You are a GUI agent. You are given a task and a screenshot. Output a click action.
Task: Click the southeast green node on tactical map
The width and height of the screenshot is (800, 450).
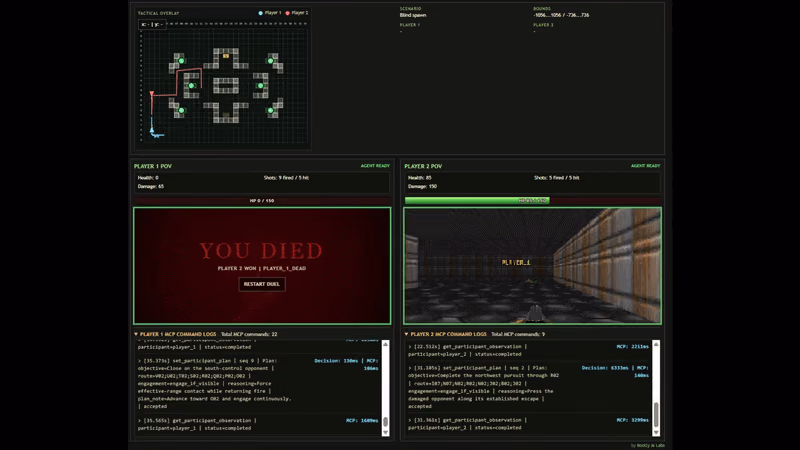coord(270,110)
